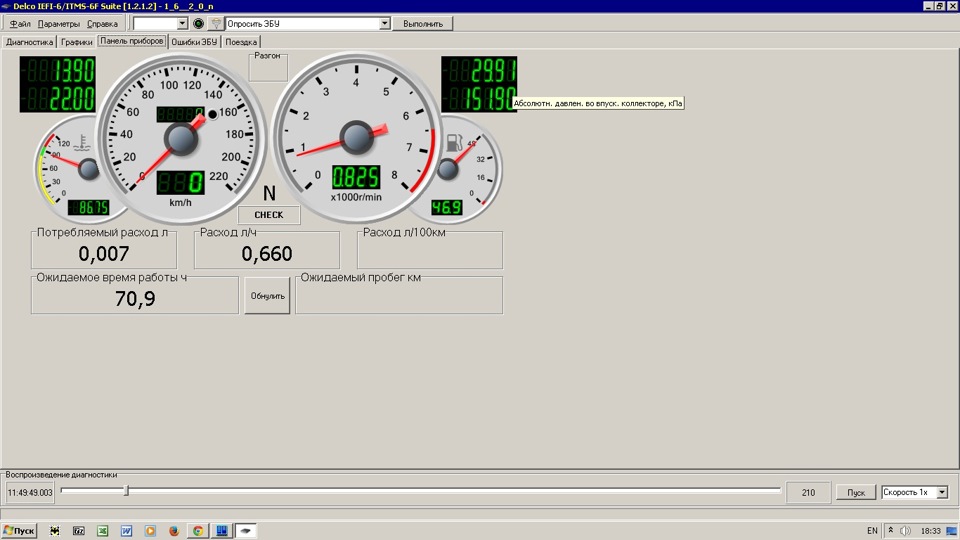Click the frame counter field showing 210
Screen dimensions: 960x540
click(808, 492)
